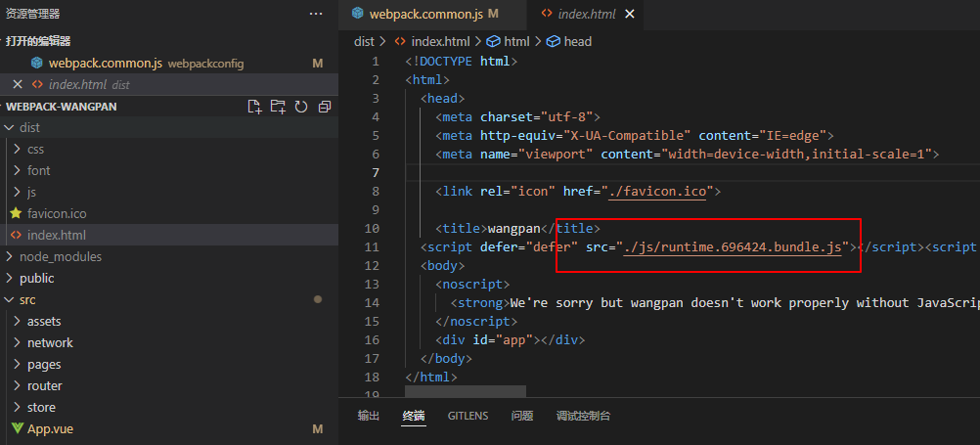Click the modified dot on src folder

tap(318, 300)
